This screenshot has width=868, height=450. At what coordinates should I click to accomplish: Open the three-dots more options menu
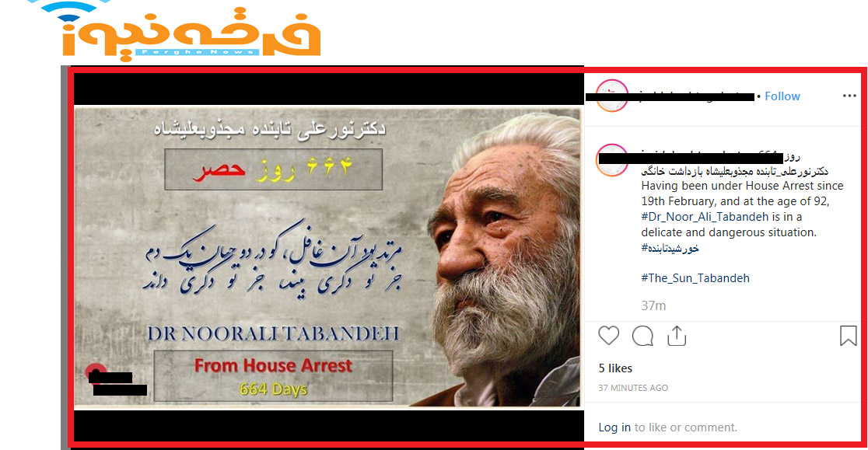coord(849,96)
